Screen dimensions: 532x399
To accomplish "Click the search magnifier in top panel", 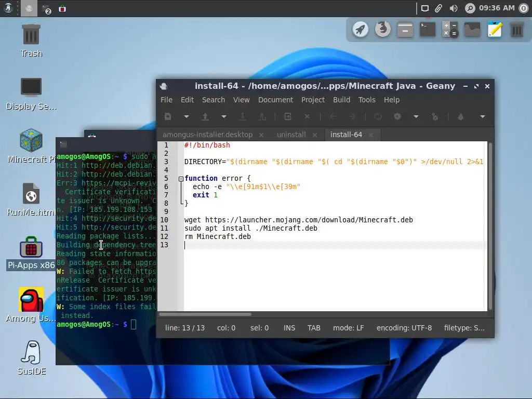I will 470,8.
